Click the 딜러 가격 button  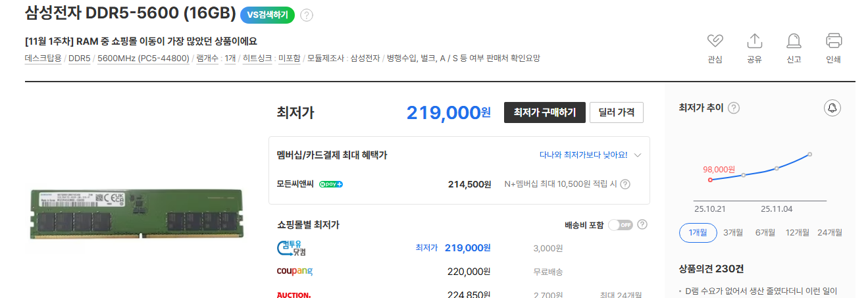tap(616, 112)
